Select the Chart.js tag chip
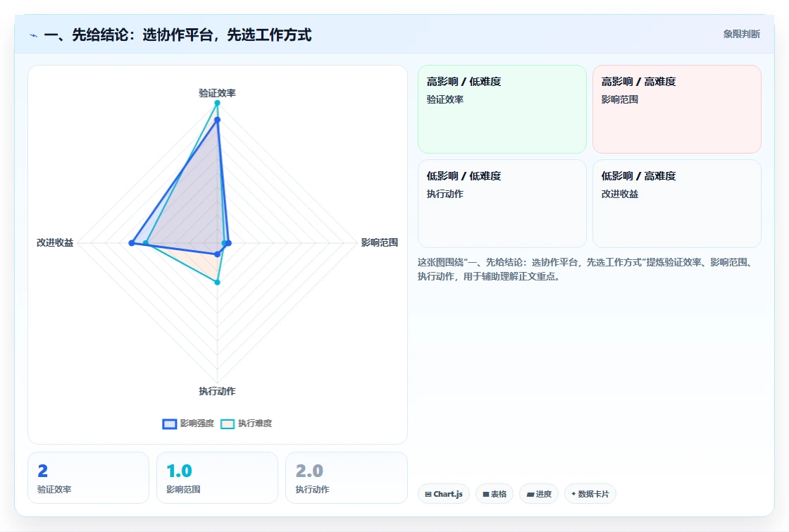789x532 pixels. click(x=444, y=494)
